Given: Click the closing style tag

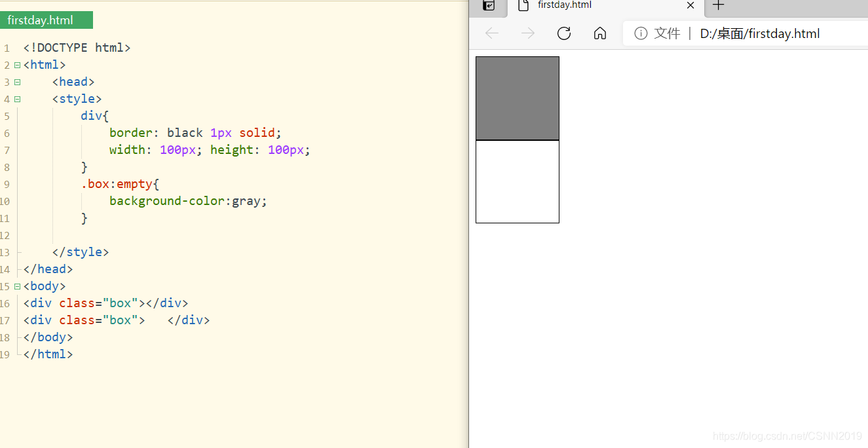Looking at the screenshot, I should (81, 252).
